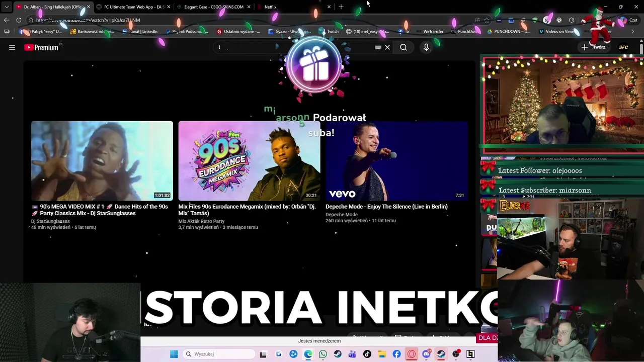Open the Mix Akták Retro Party channel name
Screen dimensions: 644x362
(x=201, y=221)
